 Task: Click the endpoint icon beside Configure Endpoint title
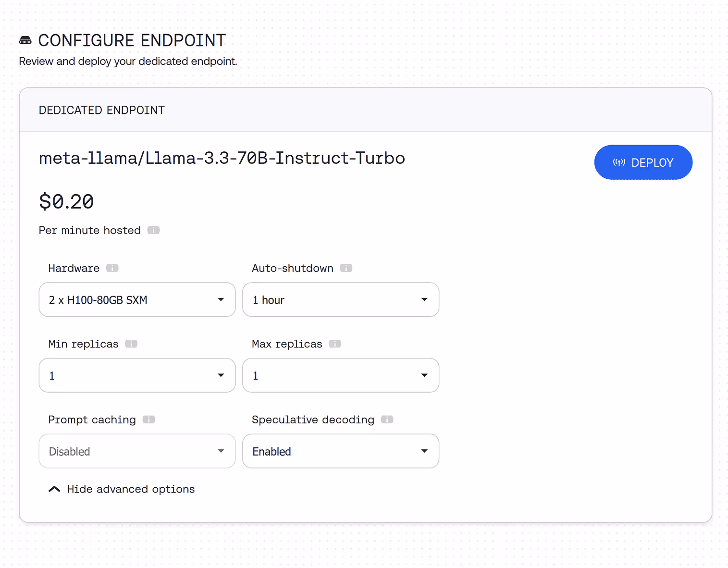pyautogui.click(x=25, y=40)
